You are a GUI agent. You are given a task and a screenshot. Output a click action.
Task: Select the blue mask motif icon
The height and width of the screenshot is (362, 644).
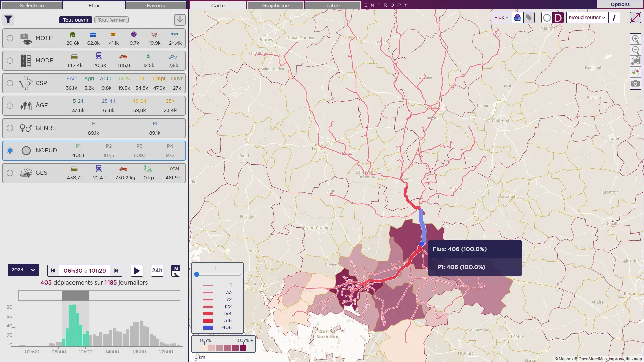point(175,34)
